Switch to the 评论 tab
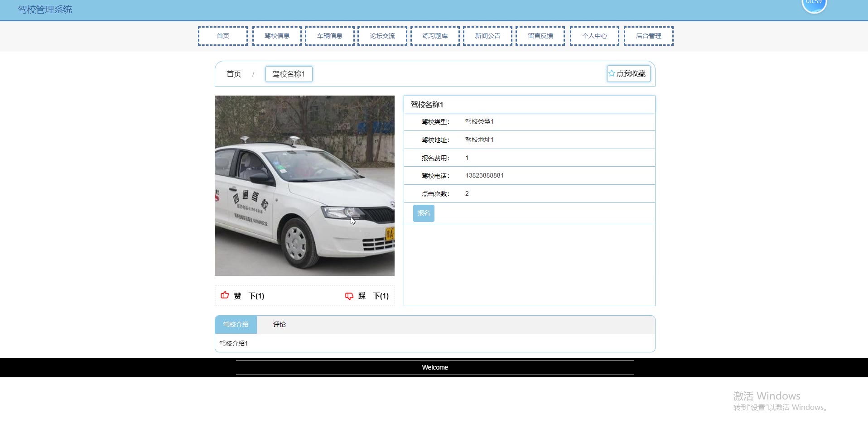Viewport: 868px width, 433px height. [279, 324]
